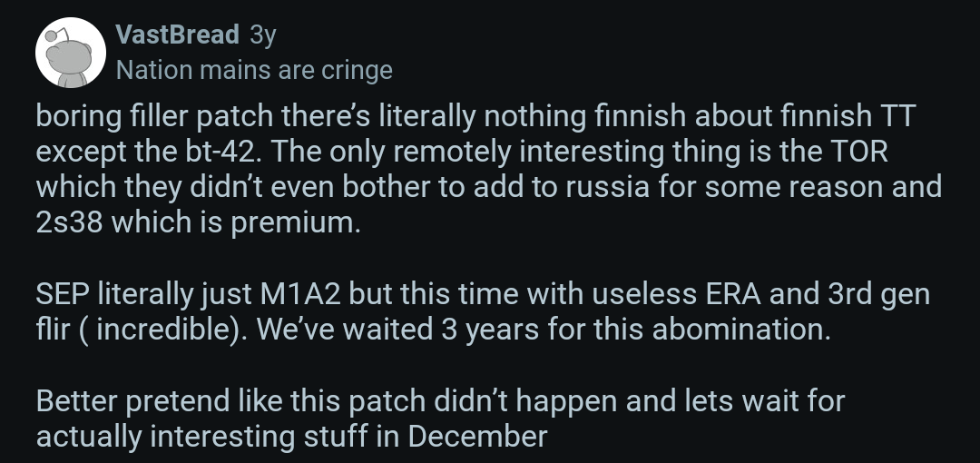980x463 pixels.
Task: Click the 'Nation mains are cringe' flair
Action: pyautogui.click(x=255, y=70)
